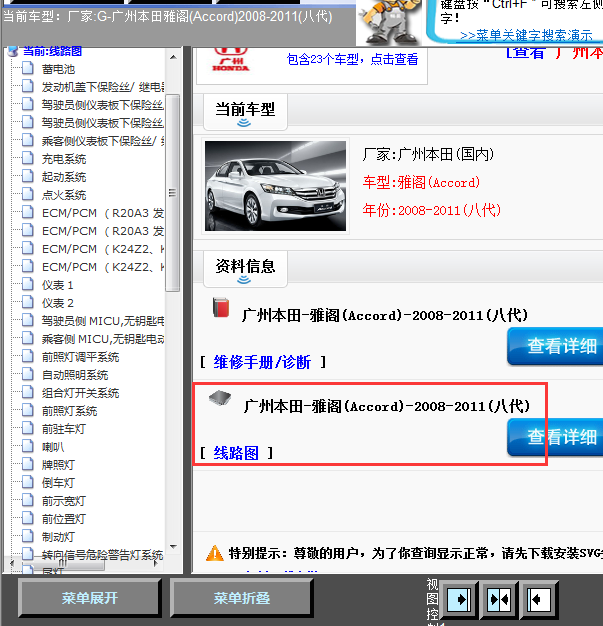Click the gray chip wiring diagram icon
Screen dimensions: 603x626
pyautogui.click(x=220, y=398)
